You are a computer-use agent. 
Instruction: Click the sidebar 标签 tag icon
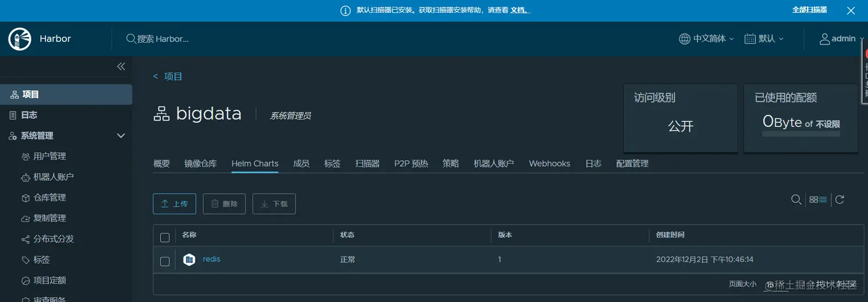tap(25, 260)
